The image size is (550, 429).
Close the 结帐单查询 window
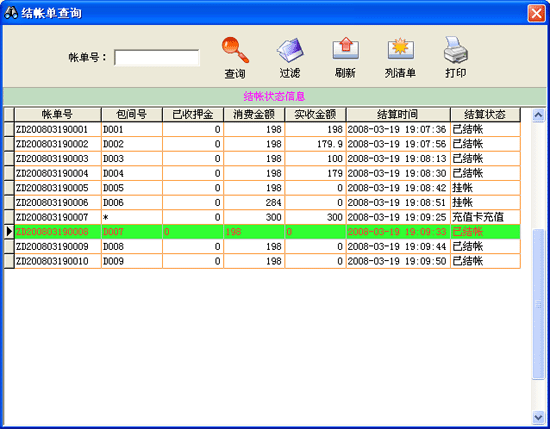(x=536, y=13)
